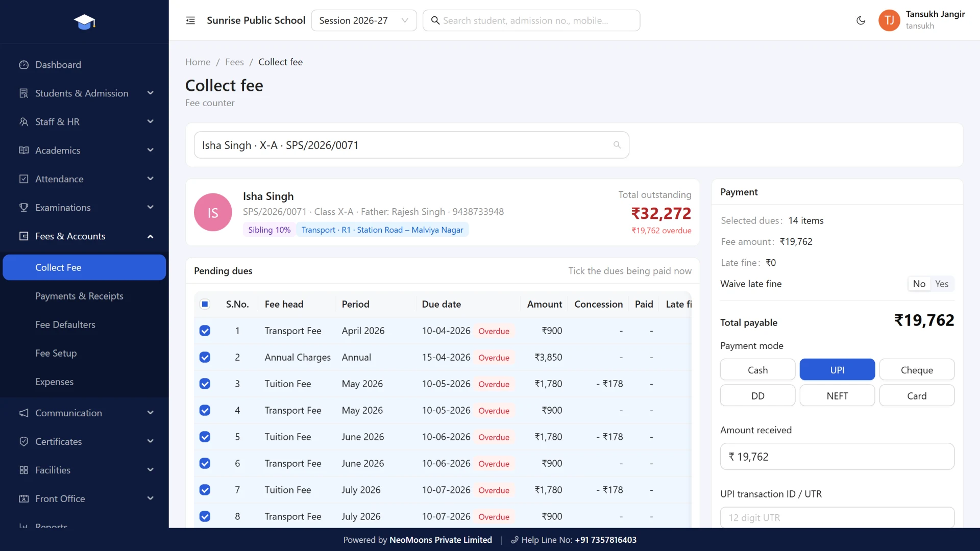Viewport: 980px width, 551px height.
Task: Switch to dark mode moon icon
Action: [x=861, y=20]
